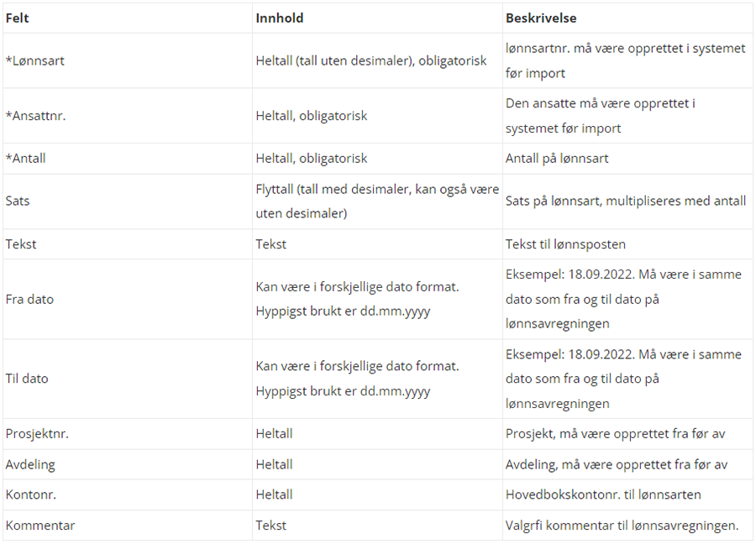
Task: Select 'Heltall (tall uten desimaler), obligatorisk' cell
Action: coord(370,60)
